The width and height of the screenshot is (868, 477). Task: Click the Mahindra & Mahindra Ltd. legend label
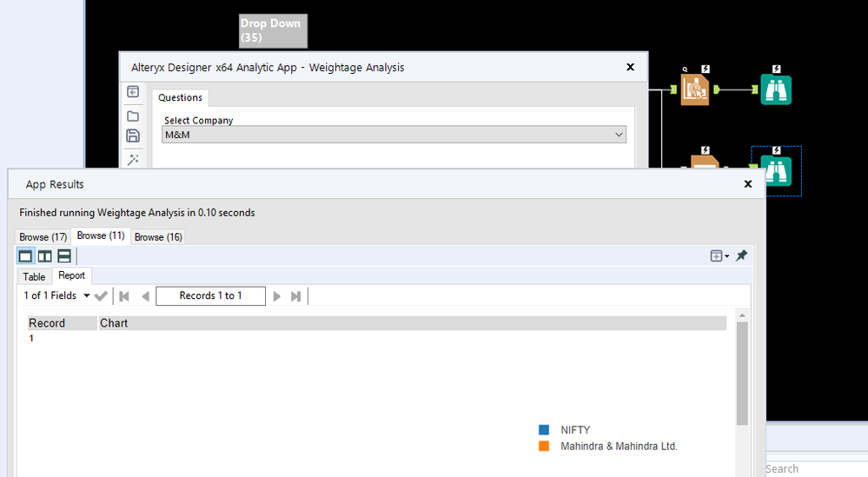pos(619,446)
